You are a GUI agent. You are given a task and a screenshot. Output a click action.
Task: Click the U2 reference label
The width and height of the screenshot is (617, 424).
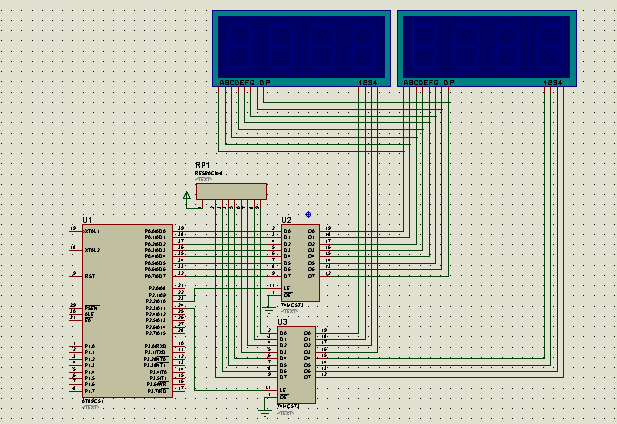tap(286, 219)
